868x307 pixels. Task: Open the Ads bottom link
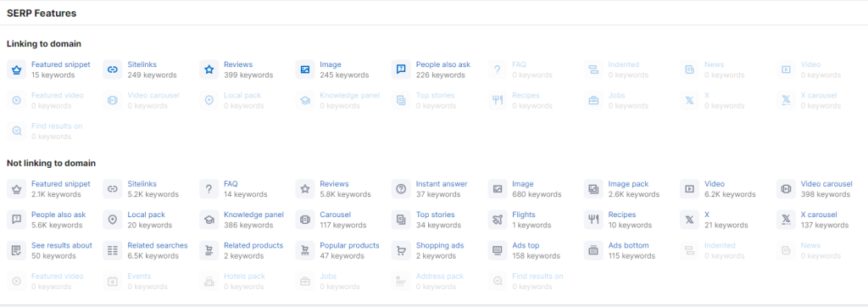[x=627, y=245]
